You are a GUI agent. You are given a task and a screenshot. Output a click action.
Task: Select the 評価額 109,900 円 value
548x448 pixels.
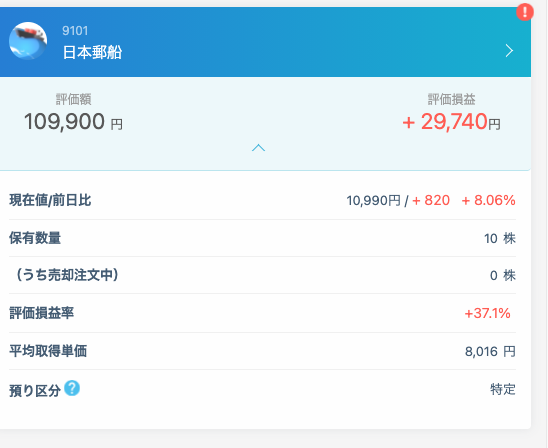73,122
